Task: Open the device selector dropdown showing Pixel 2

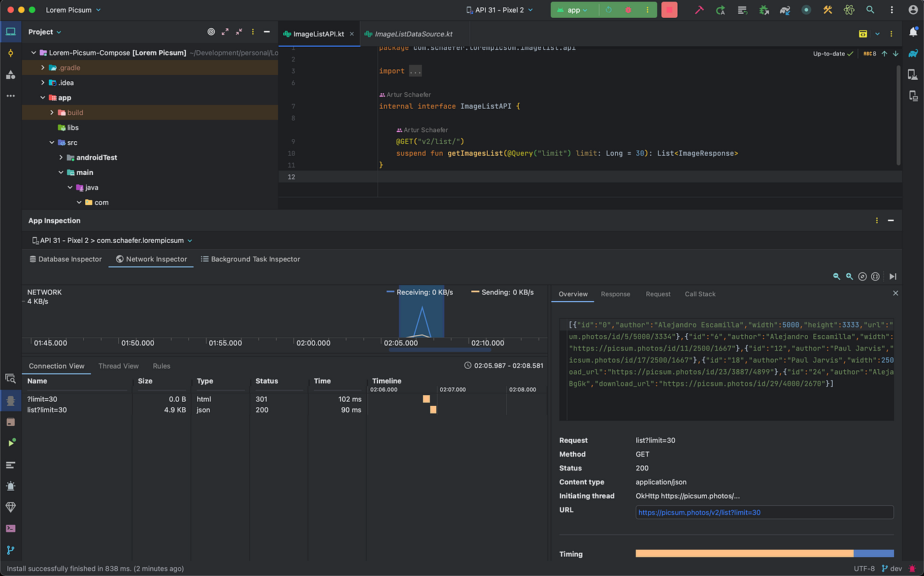Action: [499, 9]
